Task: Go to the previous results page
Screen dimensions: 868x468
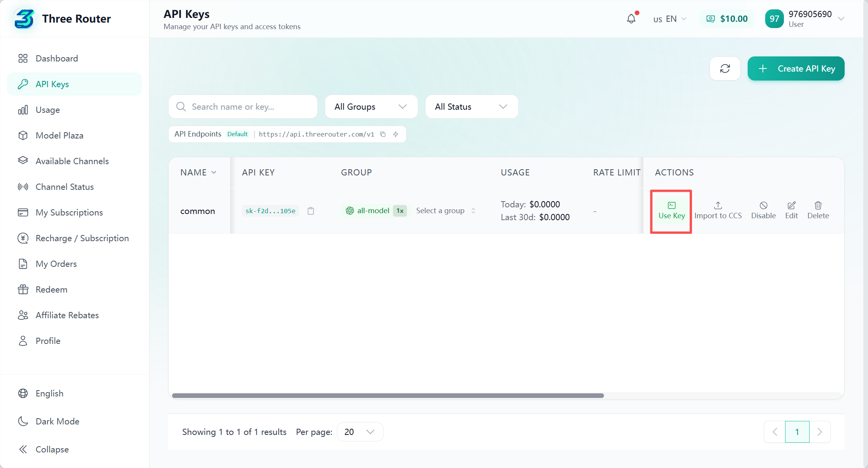Action: click(x=775, y=432)
